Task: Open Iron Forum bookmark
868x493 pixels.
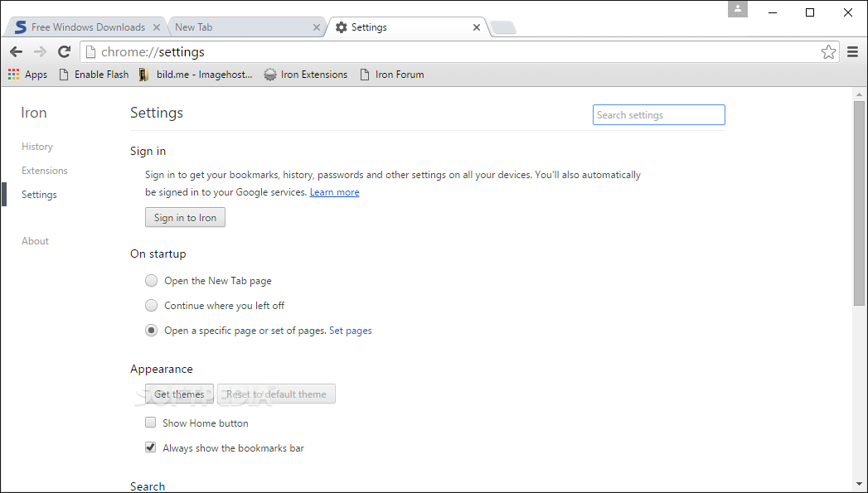Action: click(x=392, y=74)
